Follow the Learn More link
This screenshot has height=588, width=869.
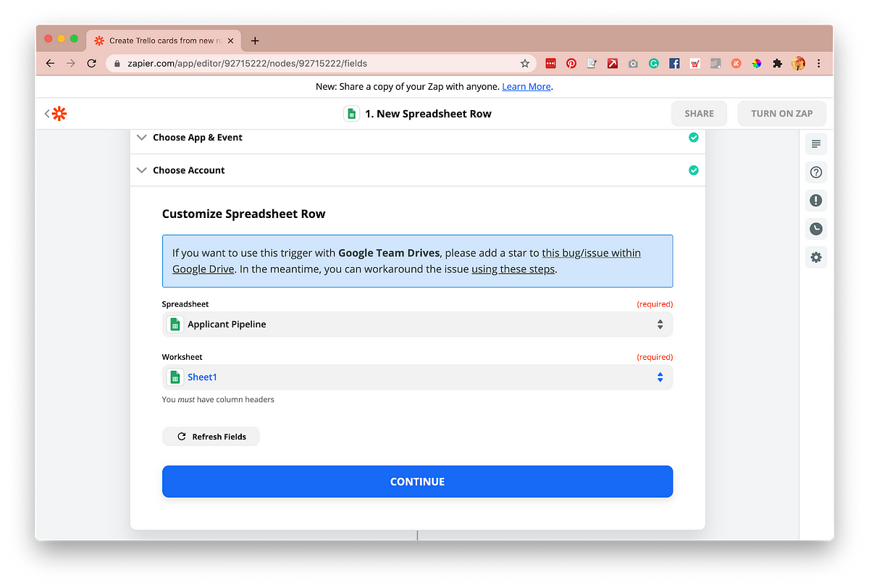[526, 87]
